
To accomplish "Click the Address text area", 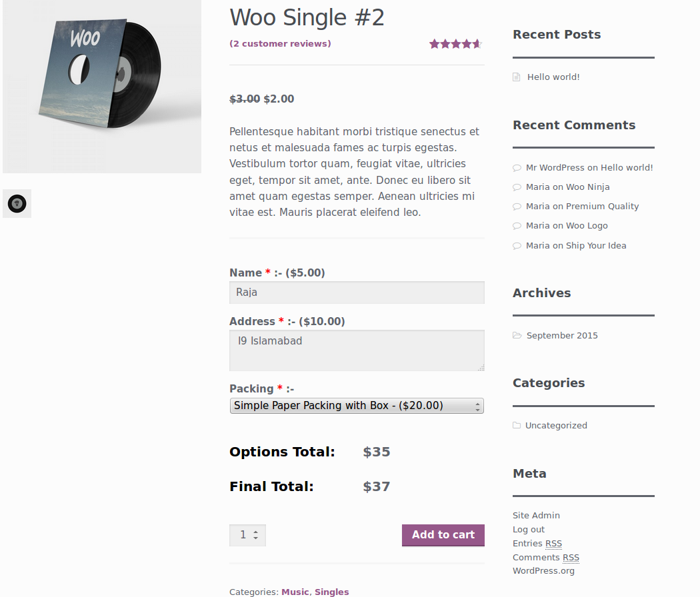I will pyautogui.click(x=357, y=350).
